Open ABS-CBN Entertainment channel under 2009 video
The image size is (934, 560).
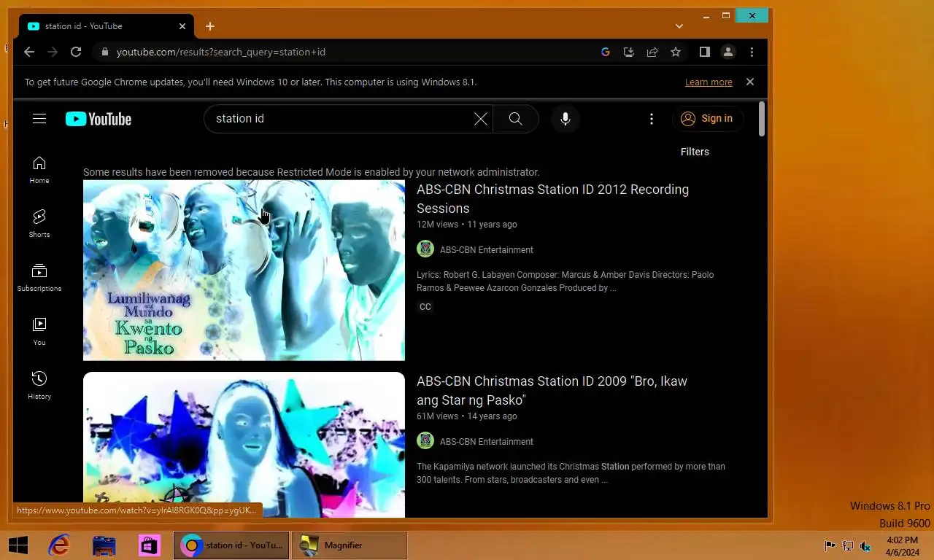pos(487,441)
